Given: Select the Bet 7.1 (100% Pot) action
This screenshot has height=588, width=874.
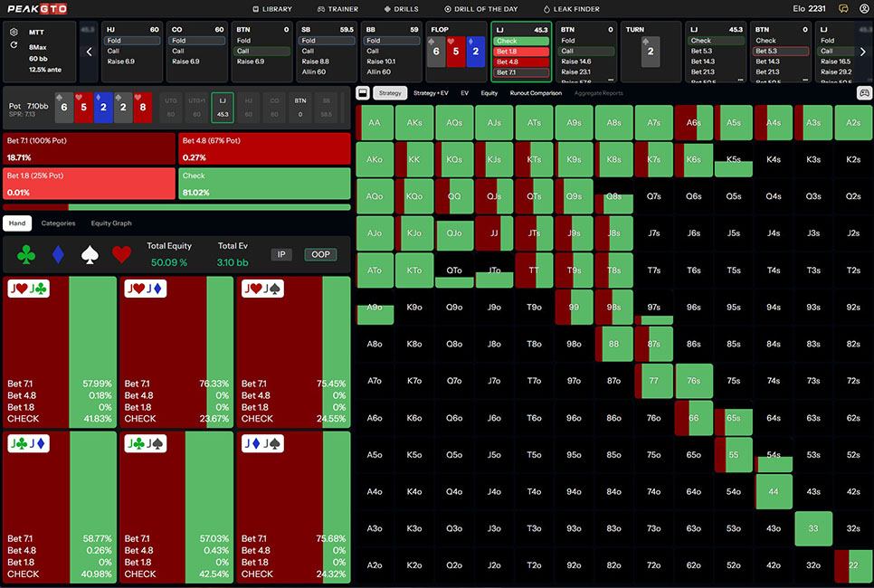Looking at the screenshot, I should click(x=89, y=148).
